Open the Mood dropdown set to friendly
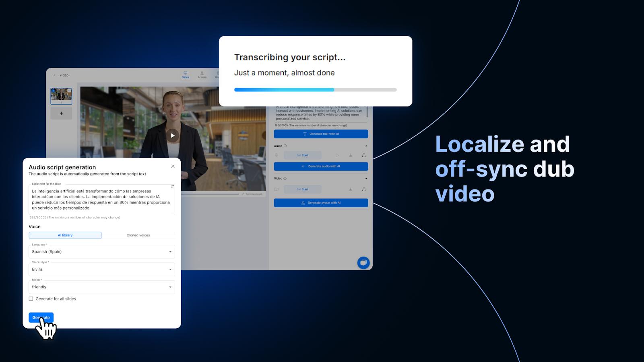This screenshot has height=362, width=644. [102, 287]
